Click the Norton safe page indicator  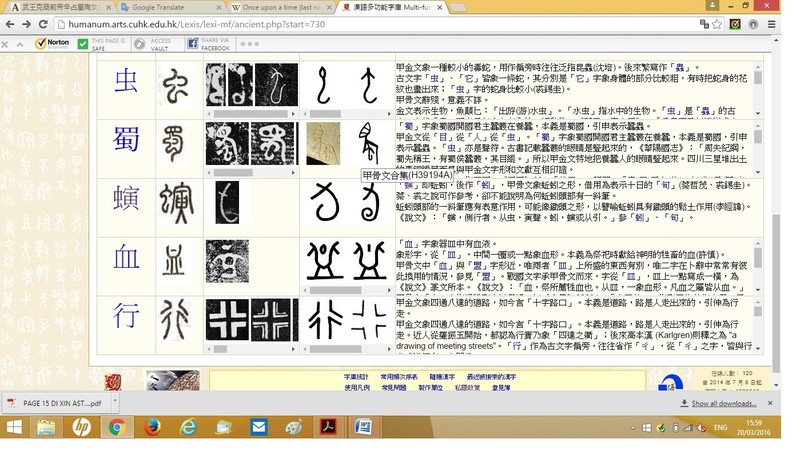[58, 44]
